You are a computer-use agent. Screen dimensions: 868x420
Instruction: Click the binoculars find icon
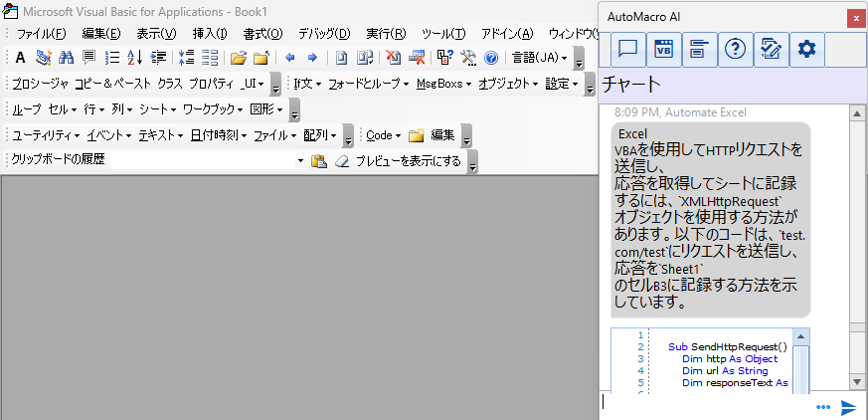[x=67, y=57]
